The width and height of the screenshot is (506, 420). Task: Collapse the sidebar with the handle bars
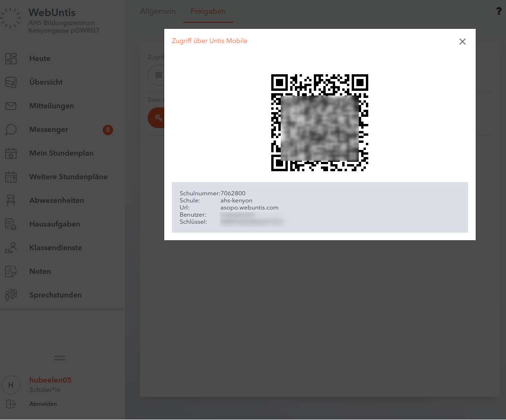coord(60,358)
